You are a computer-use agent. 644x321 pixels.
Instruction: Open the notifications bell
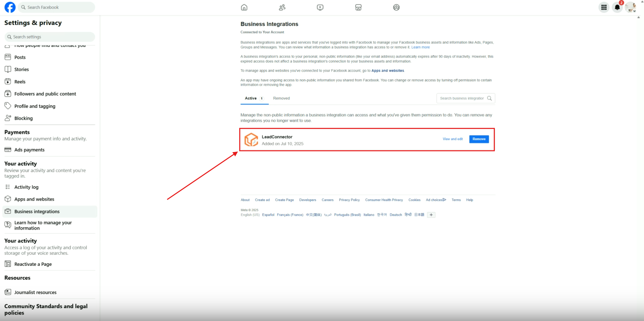pos(617,7)
